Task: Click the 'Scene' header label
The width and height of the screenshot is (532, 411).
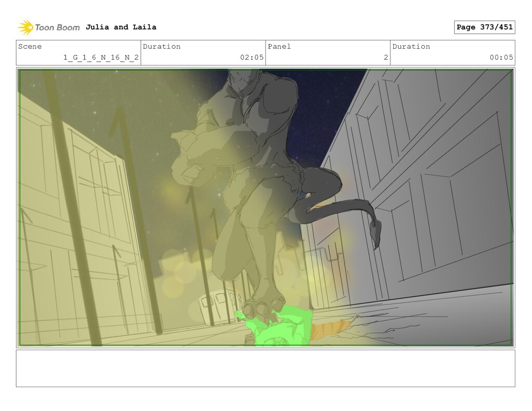Action: point(30,46)
